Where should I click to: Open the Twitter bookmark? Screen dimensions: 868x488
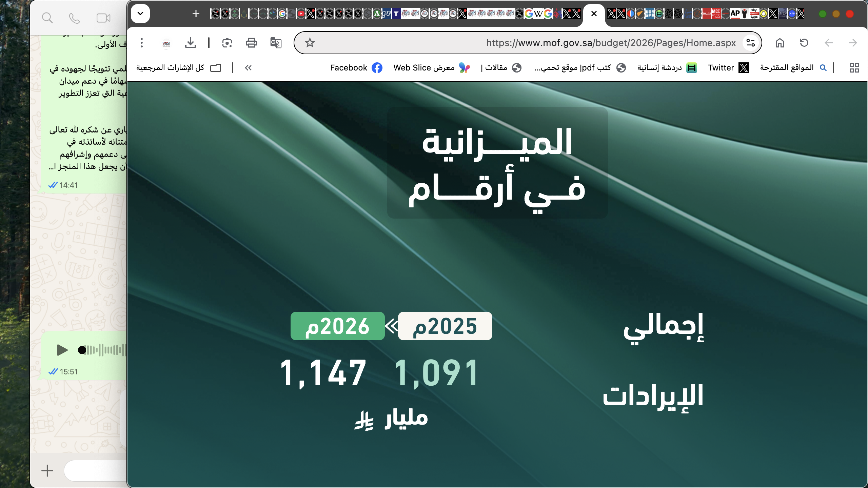728,68
